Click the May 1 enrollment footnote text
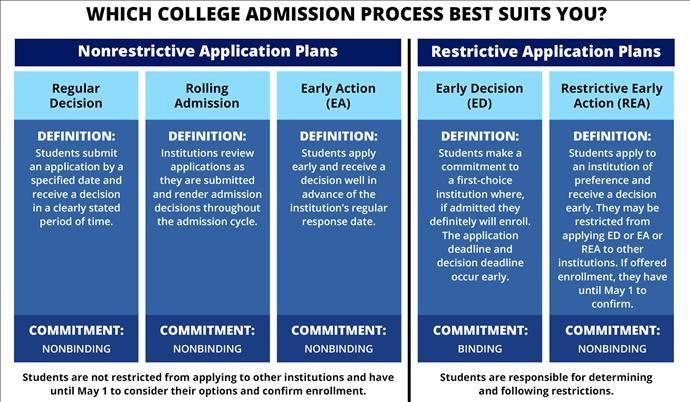690x402 pixels. pyautogui.click(x=208, y=384)
